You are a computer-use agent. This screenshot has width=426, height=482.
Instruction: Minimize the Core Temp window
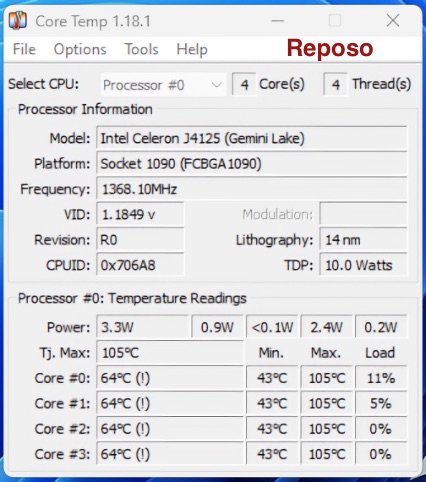click(x=277, y=21)
